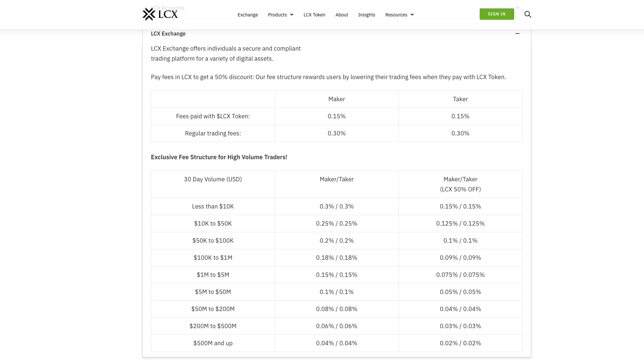
Task: Open the LCX Token menu item
Action: 314,15
